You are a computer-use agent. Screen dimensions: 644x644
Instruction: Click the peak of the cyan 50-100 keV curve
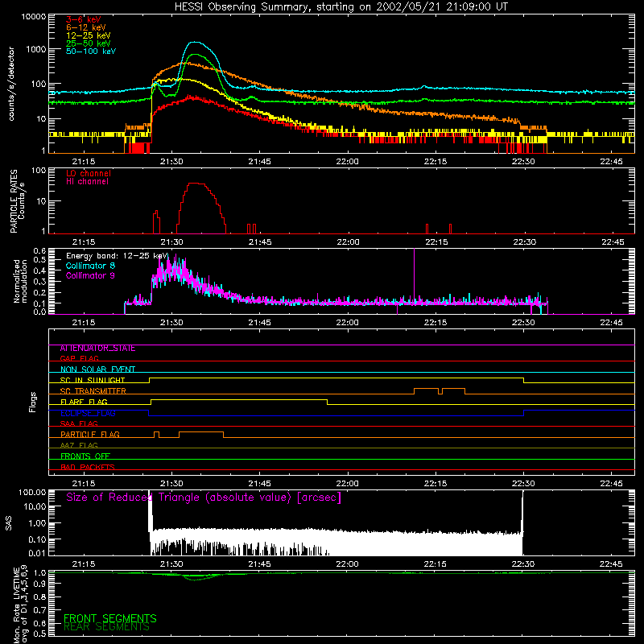pos(196,42)
